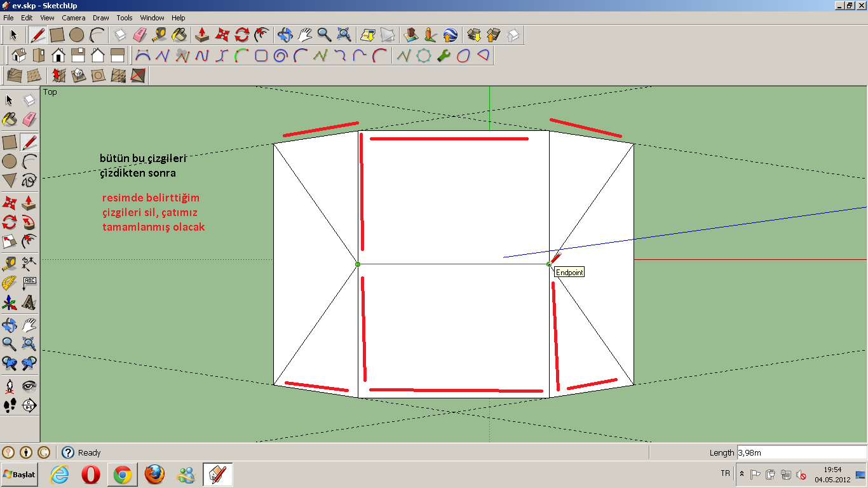Open Google Chrome from the taskbar

[123, 474]
